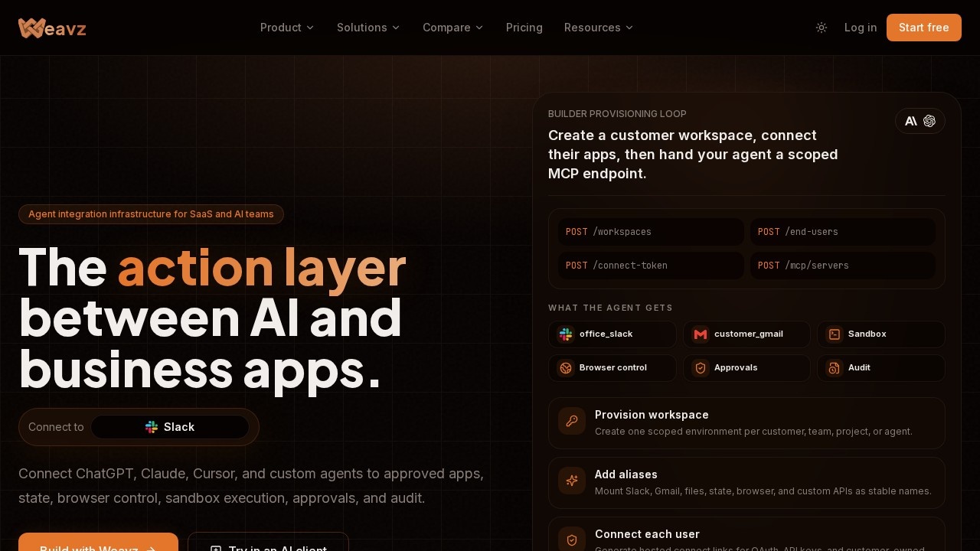Click the Sandbox terminal icon
This screenshot has width=980, height=551.
coord(835,334)
